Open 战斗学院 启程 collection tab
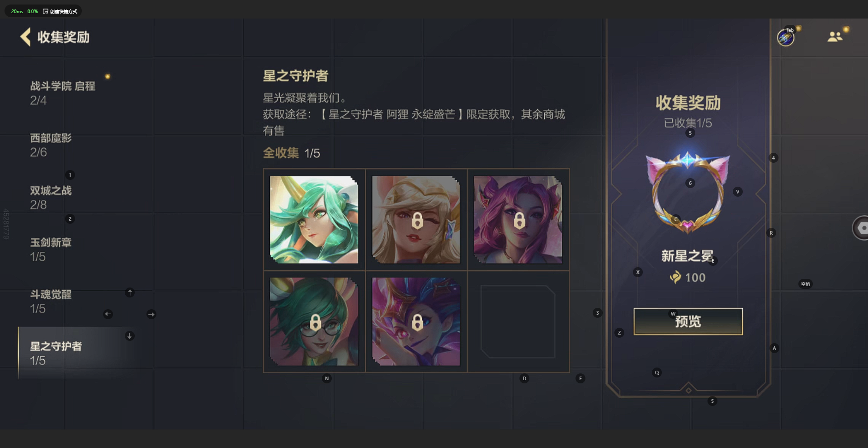The height and width of the screenshot is (448, 868). [x=63, y=93]
